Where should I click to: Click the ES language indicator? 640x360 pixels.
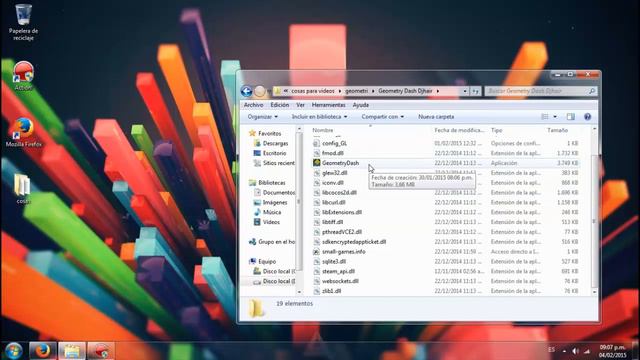coord(551,350)
